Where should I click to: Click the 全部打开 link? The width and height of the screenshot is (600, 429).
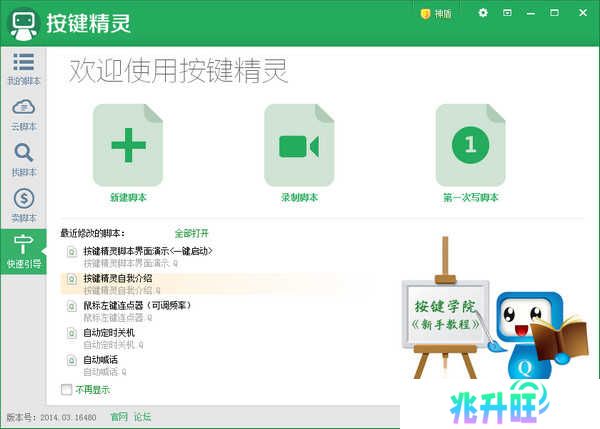(x=191, y=233)
